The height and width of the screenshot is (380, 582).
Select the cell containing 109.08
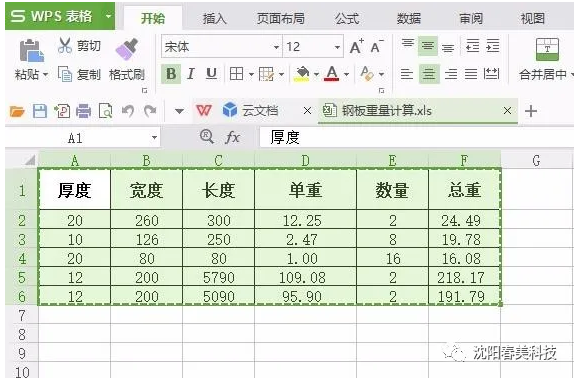[x=305, y=277]
